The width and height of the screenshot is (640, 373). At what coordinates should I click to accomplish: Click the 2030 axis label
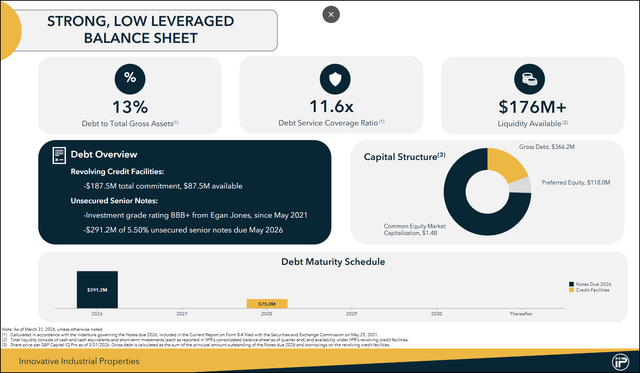click(436, 314)
